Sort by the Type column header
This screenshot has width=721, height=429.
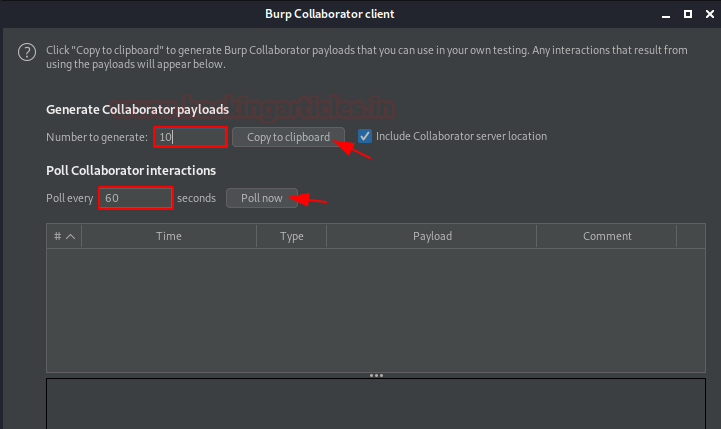click(x=292, y=236)
